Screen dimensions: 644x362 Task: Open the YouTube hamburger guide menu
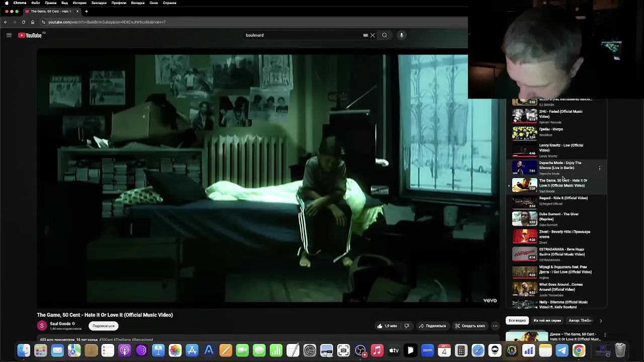tap(9, 35)
